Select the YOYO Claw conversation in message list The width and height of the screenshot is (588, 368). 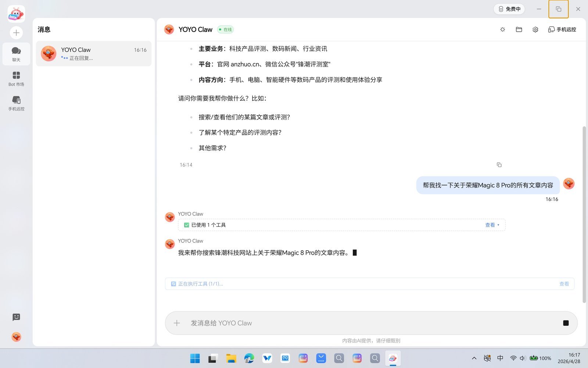94,54
